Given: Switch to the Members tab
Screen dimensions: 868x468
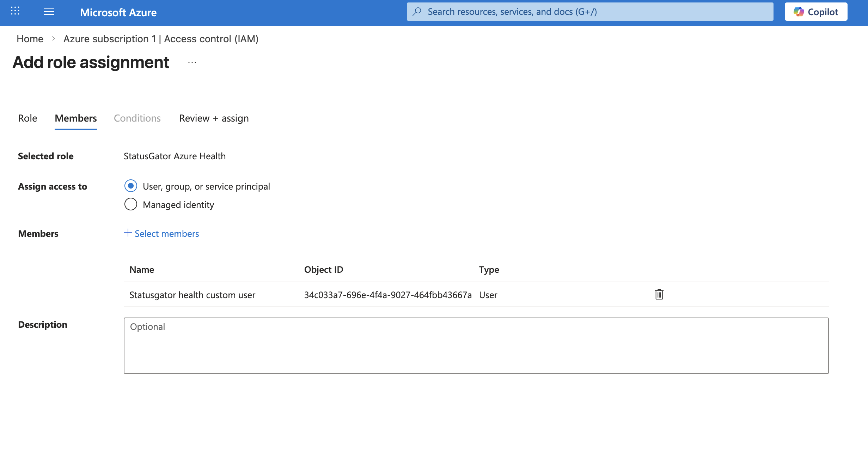Looking at the screenshot, I should (x=76, y=118).
